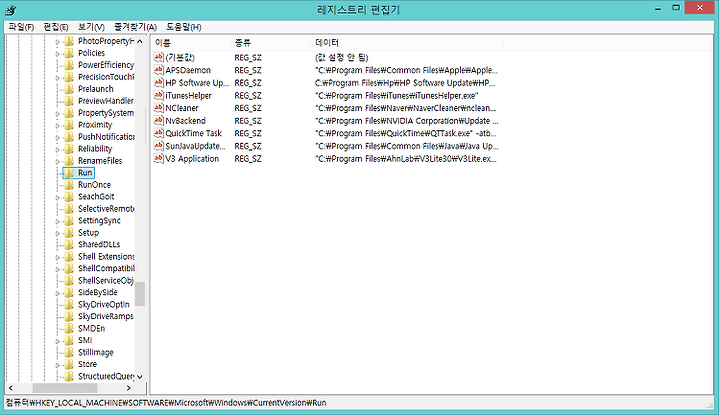Select the QuickTime Task value icon
Viewport: 720px width, 415px height.
[x=158, y=133]
